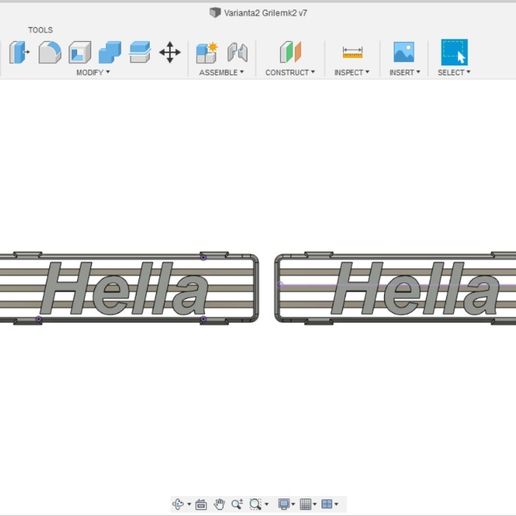The image size is (516, 516).
Task: Select the left Hella text body
Action: [x=124, y=288]
